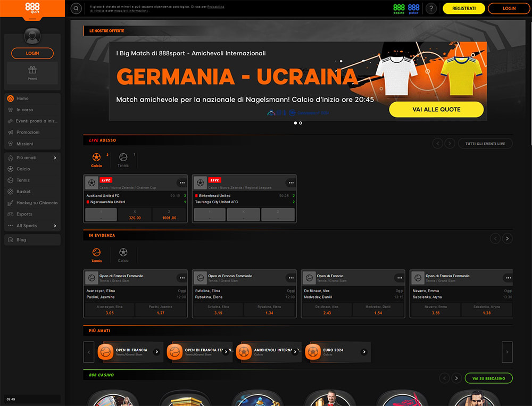Viewport: 532px width, 406px height.
Task: Show previous 888 Casino games
Action: (444, 378)
